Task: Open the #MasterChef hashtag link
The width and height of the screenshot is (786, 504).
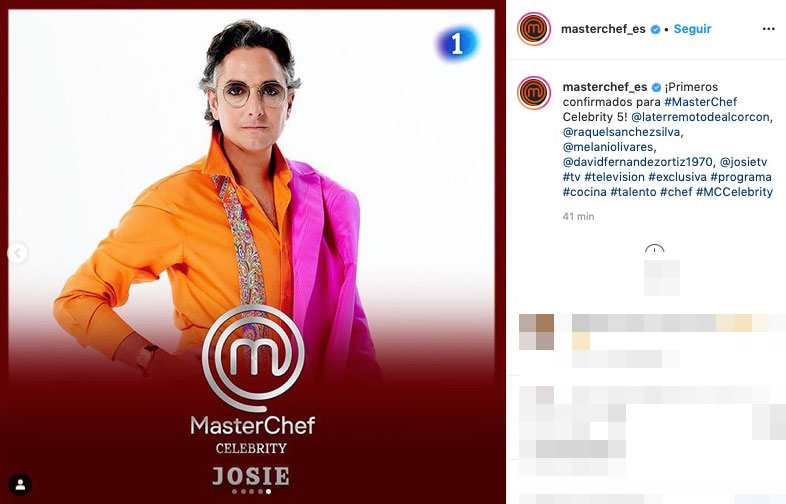Action: click(701, 102)
